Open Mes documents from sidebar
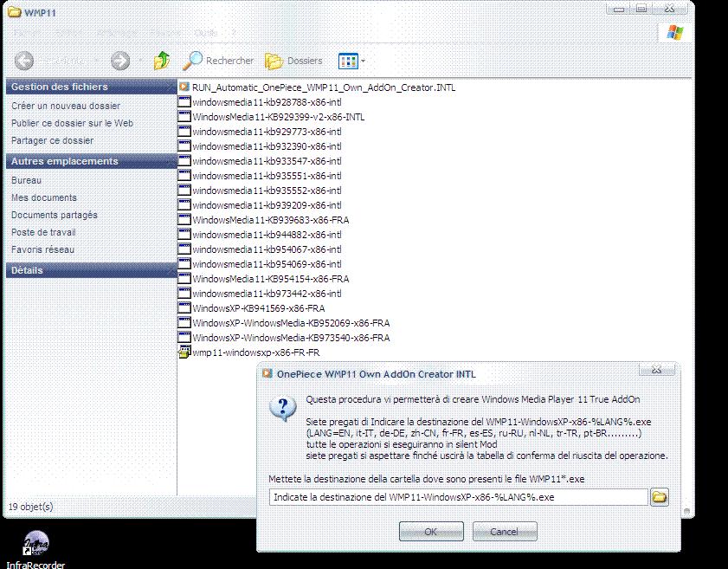728x569 pixels. (44, 197)
